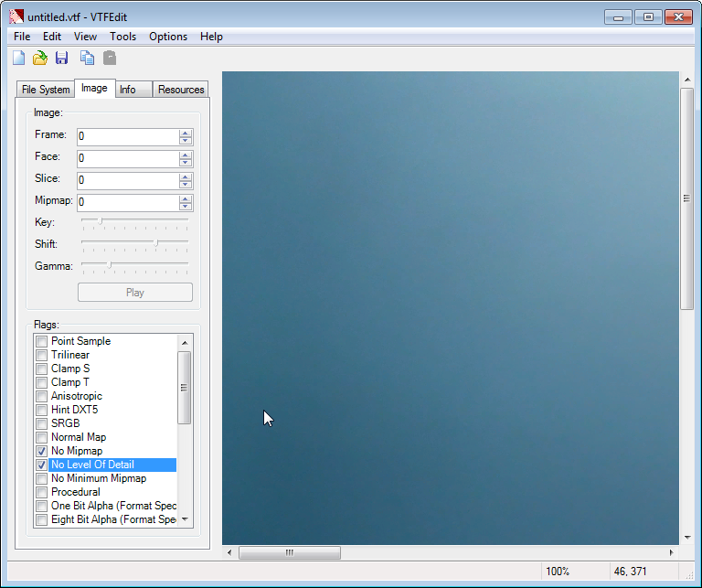The image size is (702, 588).
Task: Click image viewer horizontal scroll right arrow
Action: coord(672,552)
